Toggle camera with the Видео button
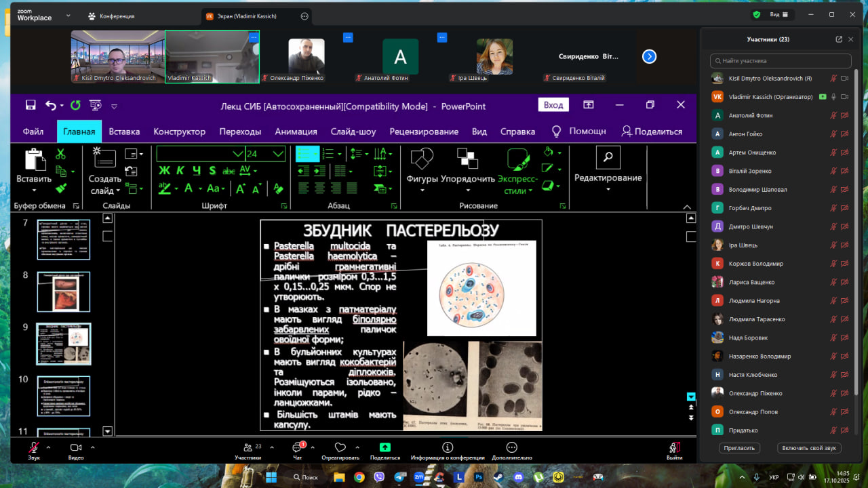The height and width of the screenshot is (488, 868). point(76,448)
